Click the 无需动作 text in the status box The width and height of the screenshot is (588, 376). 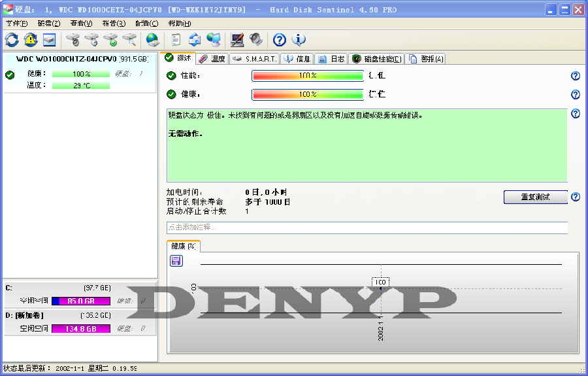186,133
